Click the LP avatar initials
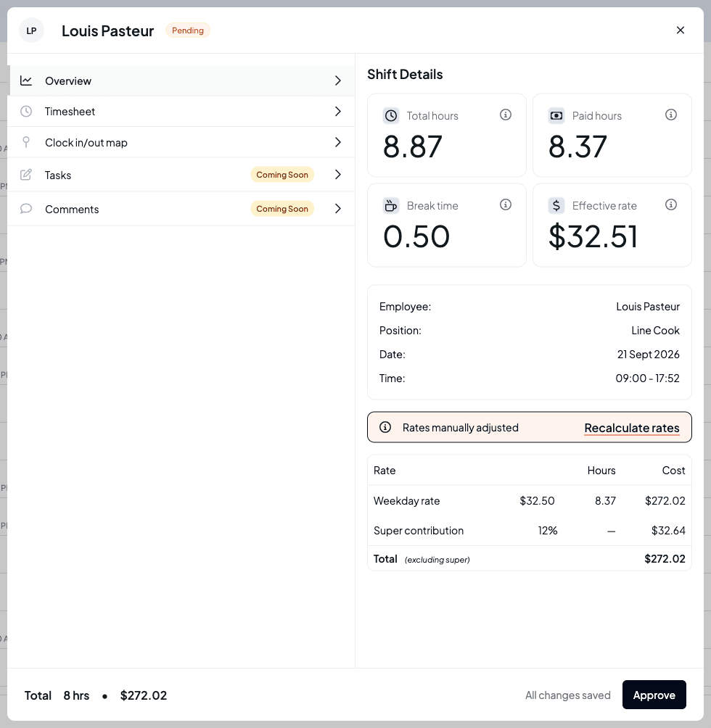The height and width of the screenshot is (728, 711). coord(31,30)
